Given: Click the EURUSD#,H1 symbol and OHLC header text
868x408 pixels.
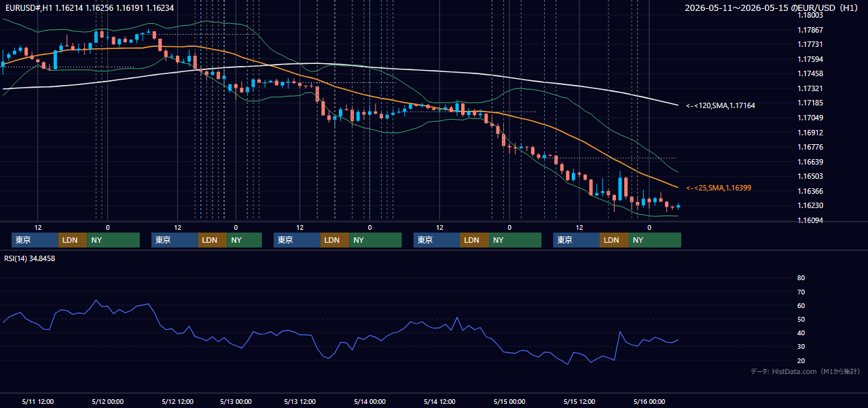Looking at the screenshot, I should click(x=90, y=7).
